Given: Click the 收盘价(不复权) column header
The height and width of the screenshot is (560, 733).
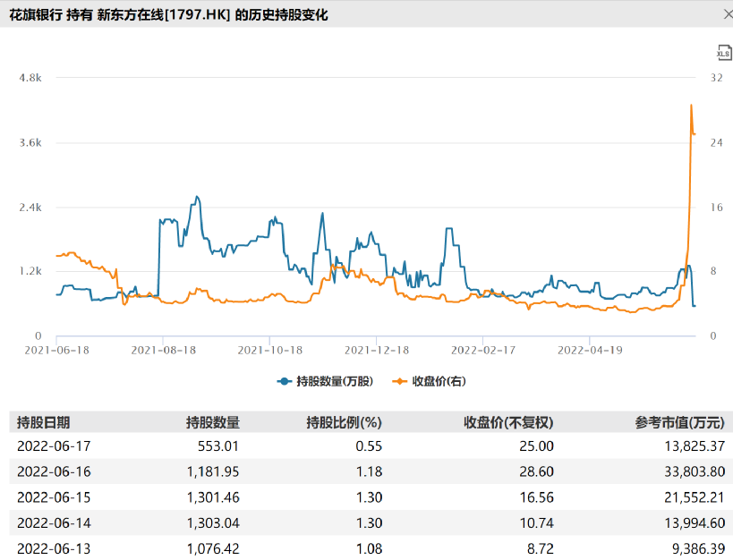Looking at the screenshot, I should tap(508, 422).
